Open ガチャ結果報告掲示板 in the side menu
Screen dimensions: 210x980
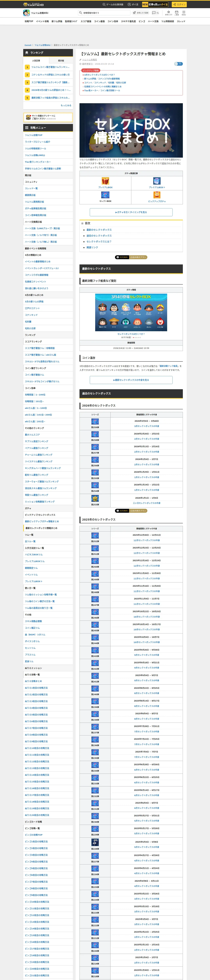pyautogui.click(x=48, y=208)
